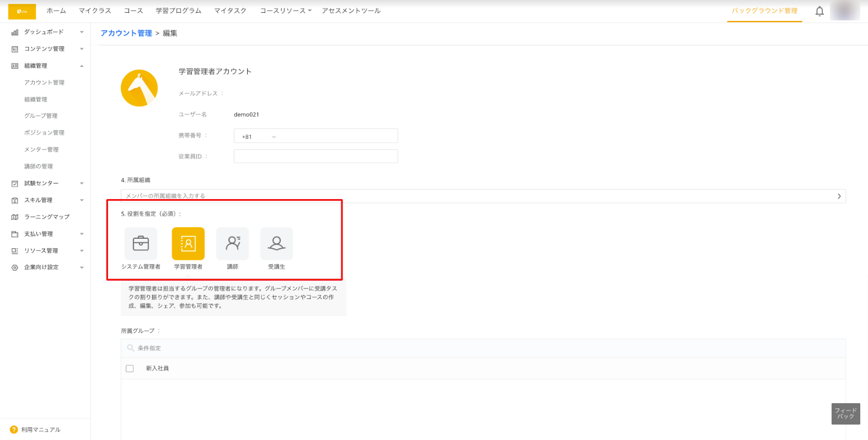Open the コース tab
This screenshot has height=440, width=868.
click(x=133, y=10)
